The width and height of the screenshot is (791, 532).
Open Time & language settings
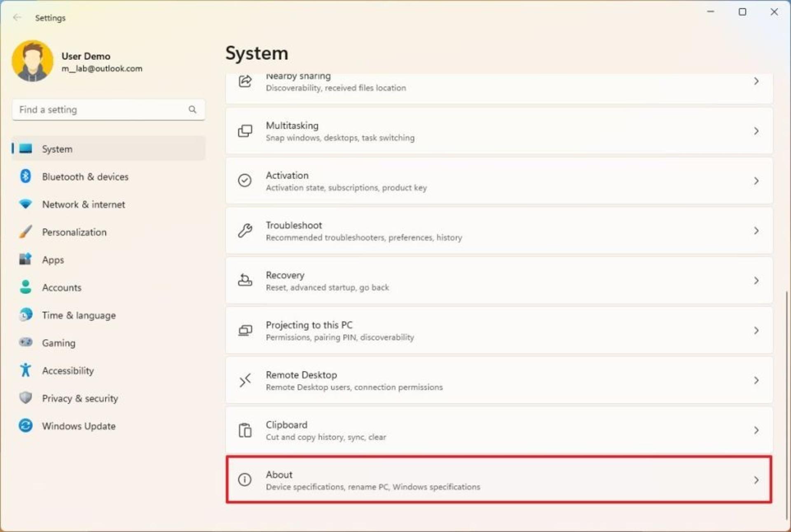point(109,315)
